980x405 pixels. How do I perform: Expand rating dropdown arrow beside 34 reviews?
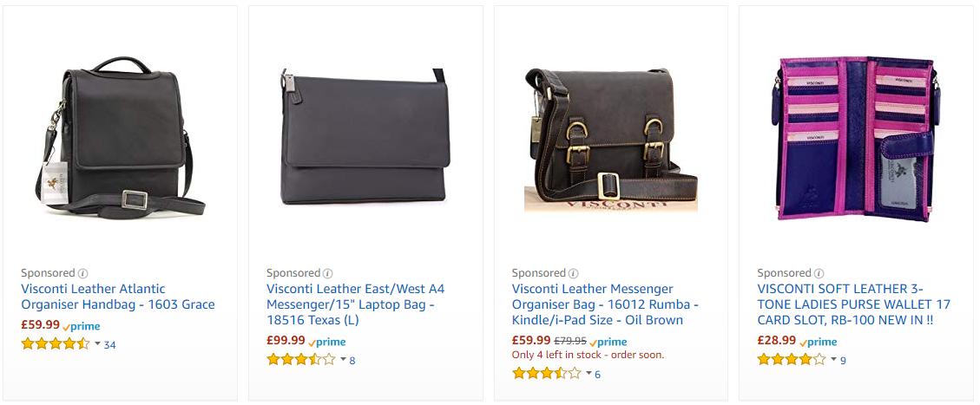pyautogui.click(x=97, y=343)
